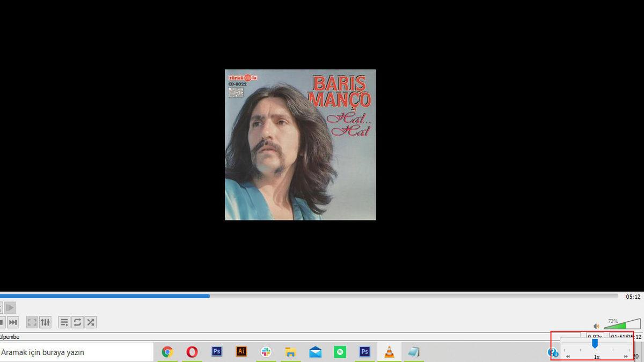Set playback rate with the 1x slider

pyautogui.click(x=595, y=344)
